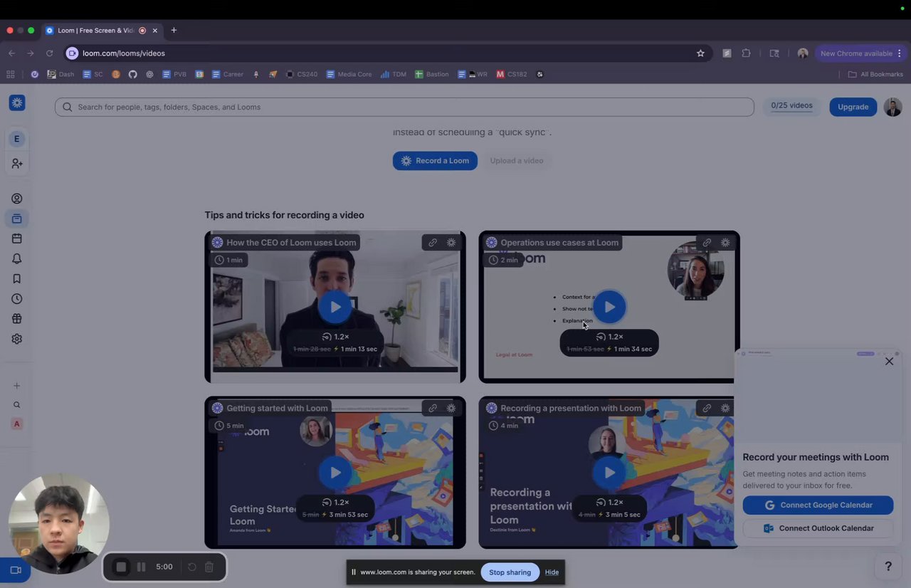Viewport: 911px width, 588px height.
Task: Click the Upgrade button
Action: click(853, 107)
